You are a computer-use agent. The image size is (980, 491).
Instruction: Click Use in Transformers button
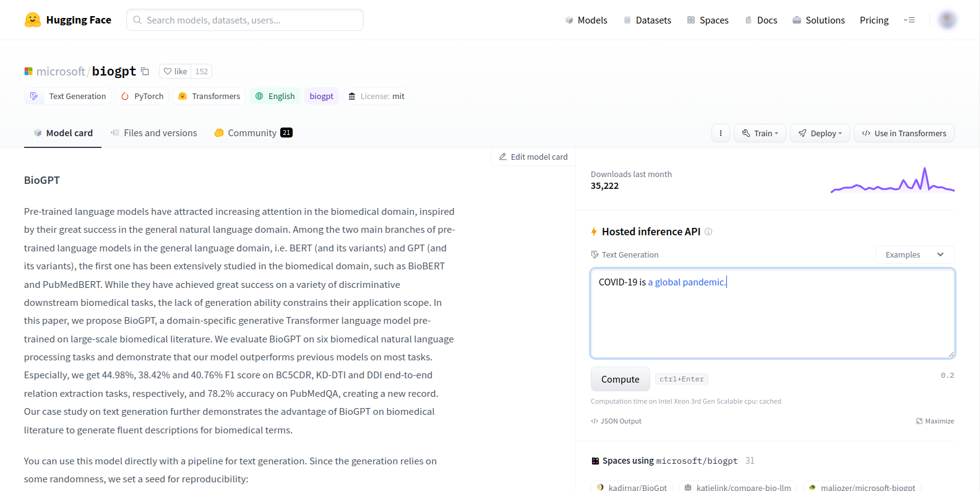pyautogui.click(x=903, y=133)
